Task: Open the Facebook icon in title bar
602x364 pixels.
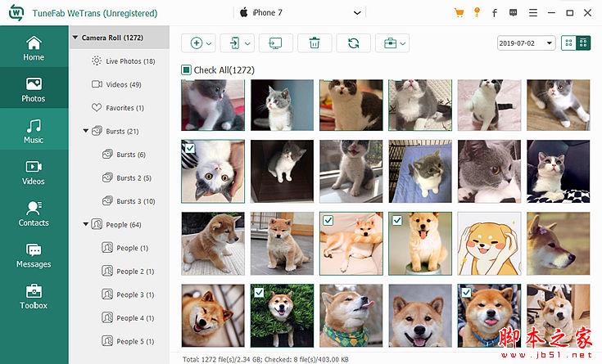Action: pos(495,13)
